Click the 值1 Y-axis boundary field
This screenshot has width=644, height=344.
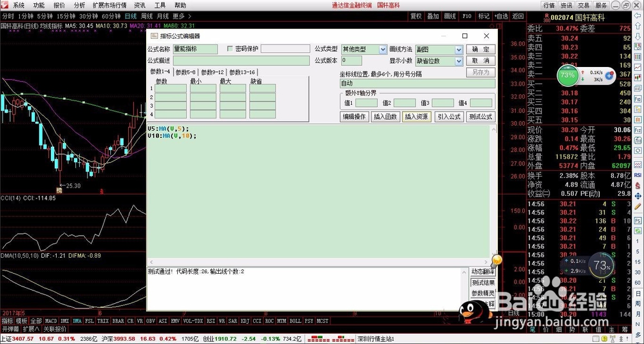[366, 103]
